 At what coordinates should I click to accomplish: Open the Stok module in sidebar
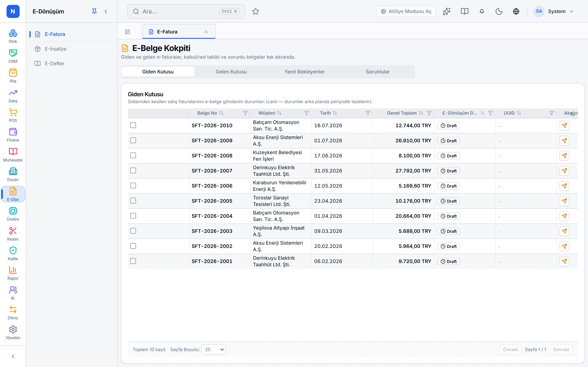point(13,36)
